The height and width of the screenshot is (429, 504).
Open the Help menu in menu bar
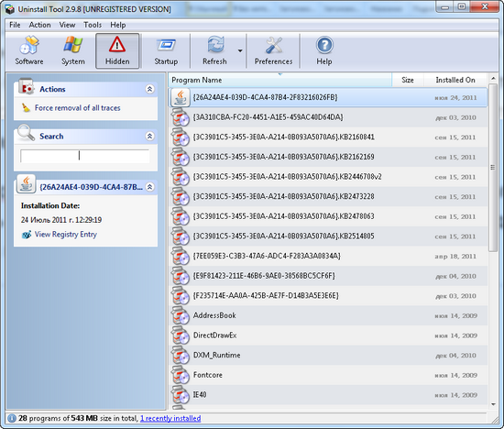[x=118, y=25]
